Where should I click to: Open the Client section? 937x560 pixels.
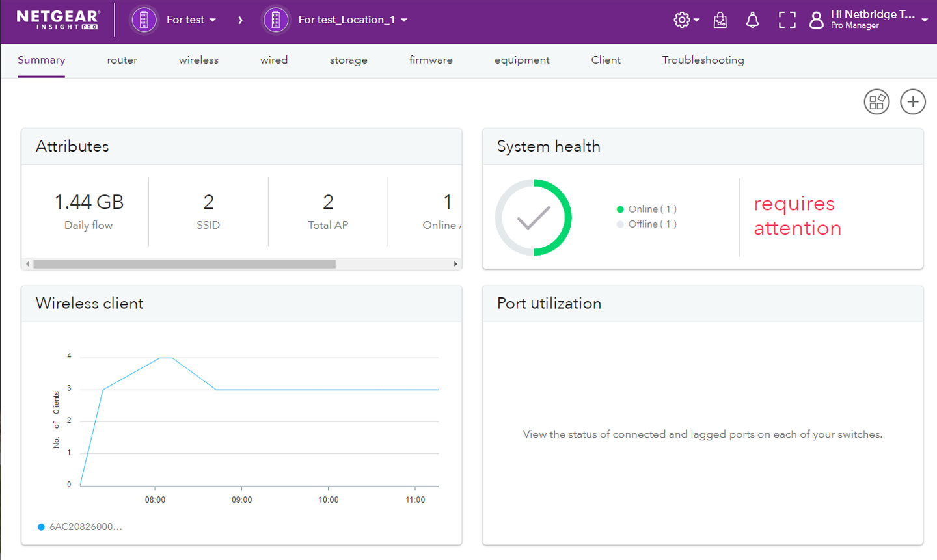[606, 60]
